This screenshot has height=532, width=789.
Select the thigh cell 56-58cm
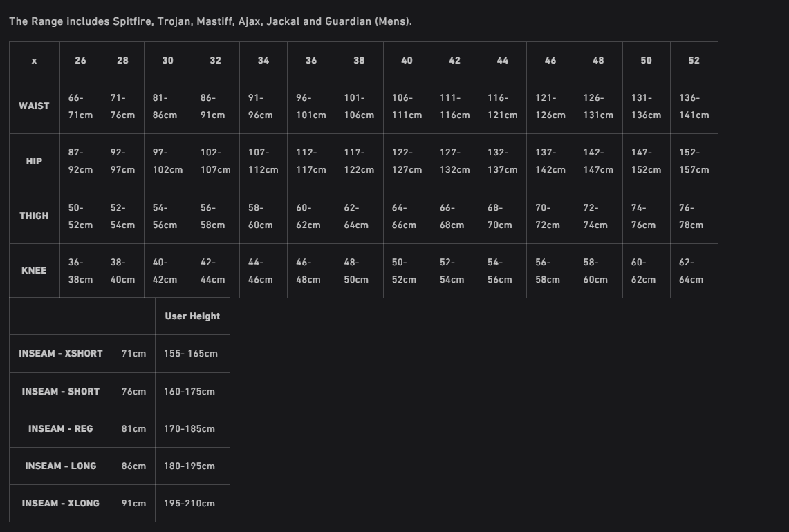[215, 216]
